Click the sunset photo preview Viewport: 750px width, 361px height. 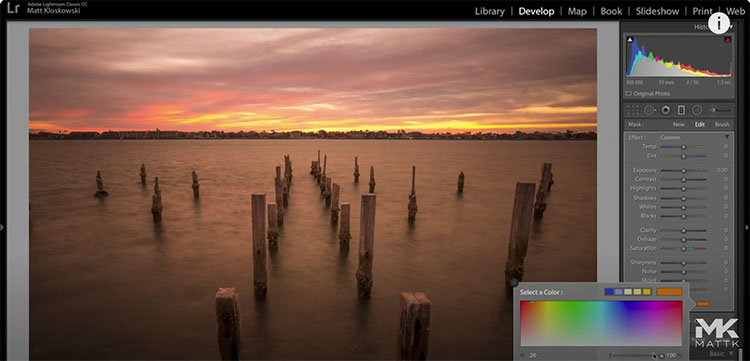click(x=313, y=194)
